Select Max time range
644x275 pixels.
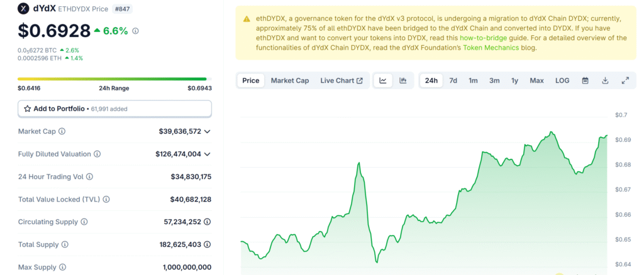537,81
